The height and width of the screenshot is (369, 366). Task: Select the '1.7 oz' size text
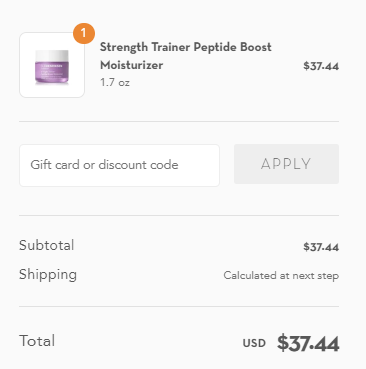pyautogui.click(x=115, y=82)
